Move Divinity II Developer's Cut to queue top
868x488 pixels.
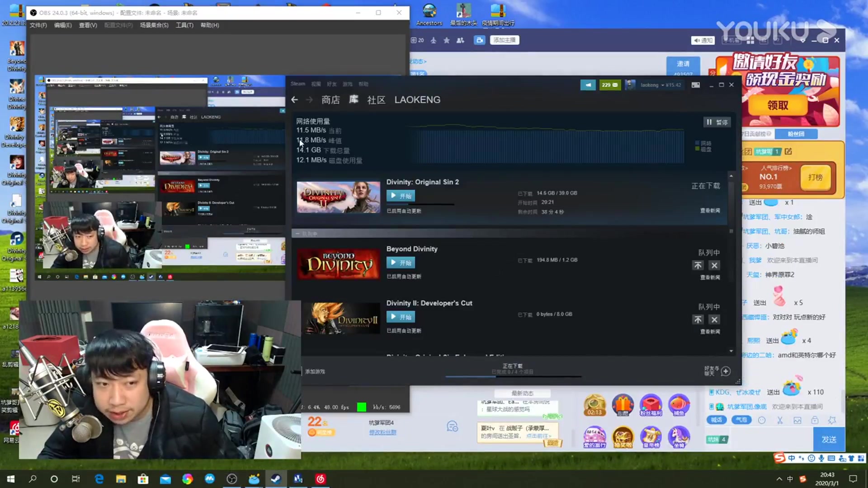pos(698,319)
